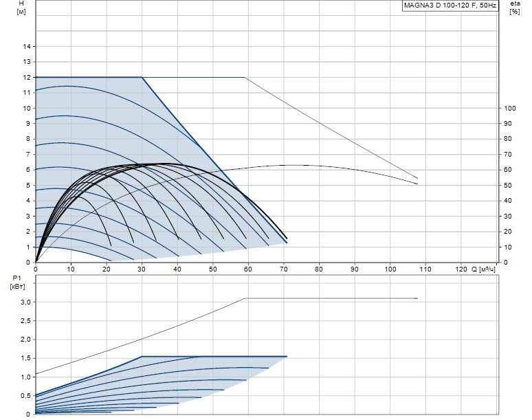Select the 0,5 tick on the P1 axis
Viewport: 532px width, 420px height.
(25, 395)
